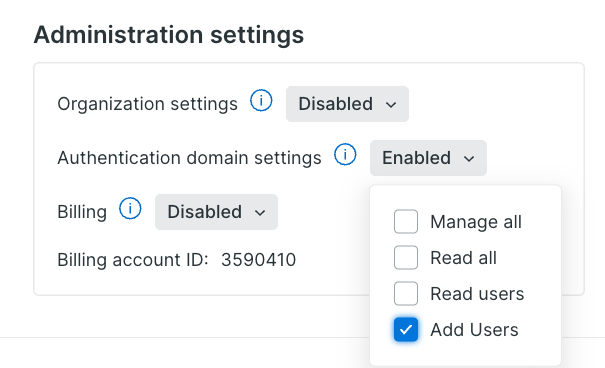Viewport: 605px width, 368px height.
Task: Select the Read users menu option label
Action: pos(477,294)
